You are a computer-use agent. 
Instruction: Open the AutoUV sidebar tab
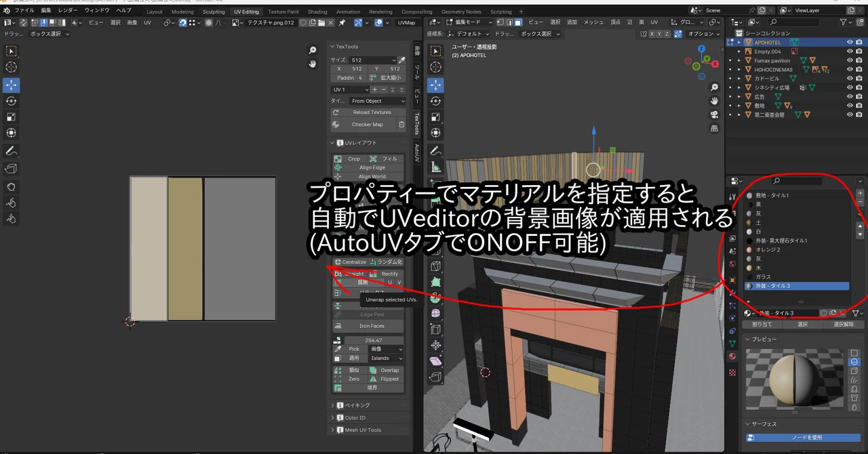coord(417,153)
